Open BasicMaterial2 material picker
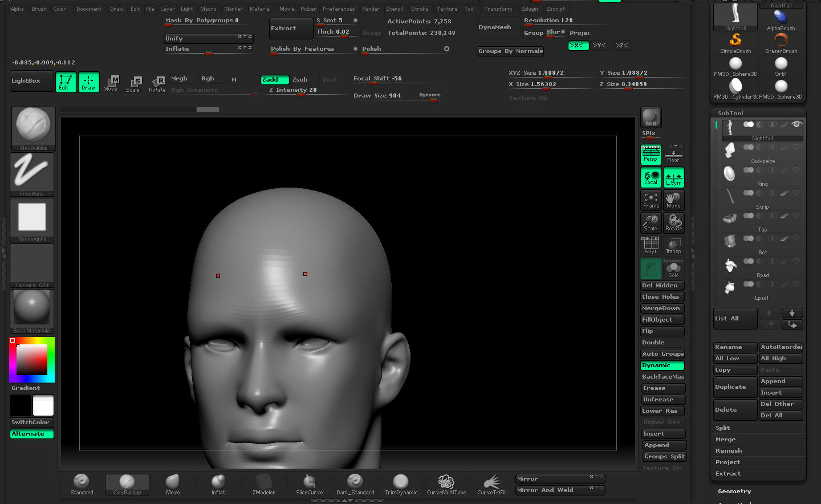821x504 pixels. (32, 311)
